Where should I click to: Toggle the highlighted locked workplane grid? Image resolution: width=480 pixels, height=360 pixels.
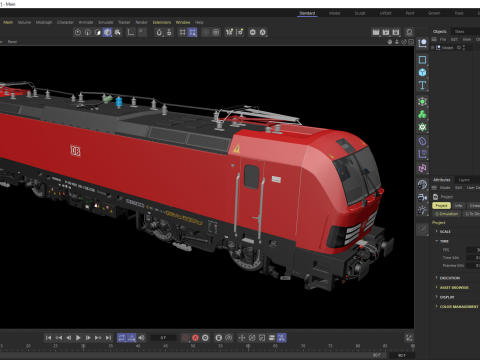(192, 32)
